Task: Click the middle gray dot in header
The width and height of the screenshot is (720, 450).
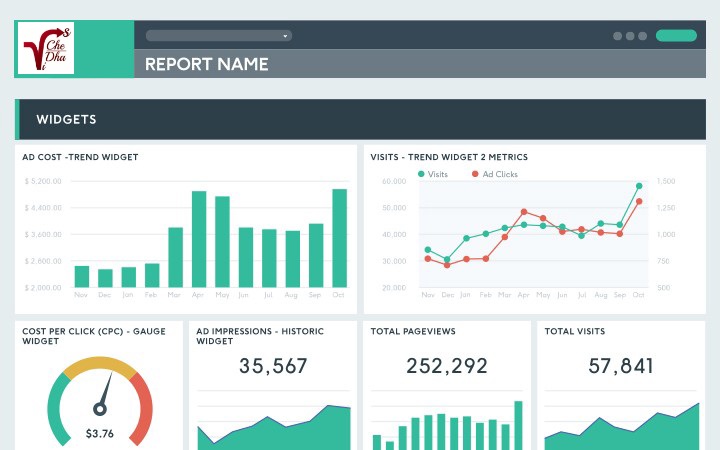Action: coord(630,36)
